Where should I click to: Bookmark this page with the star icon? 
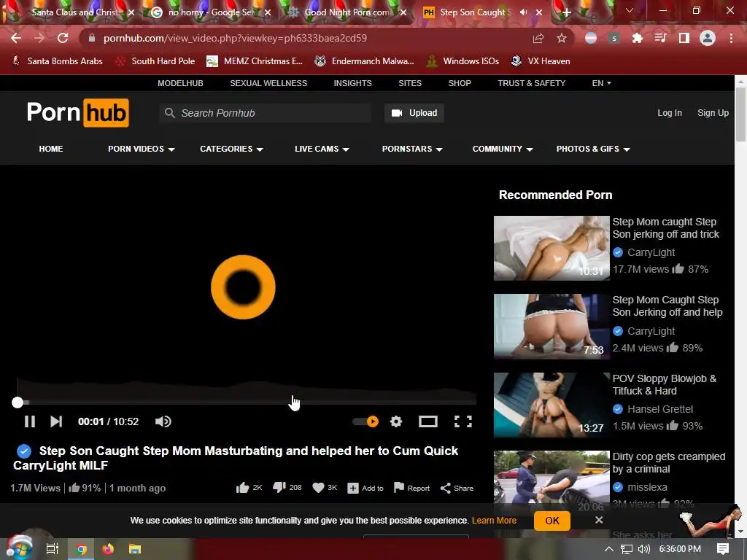[x=562, y=38]
